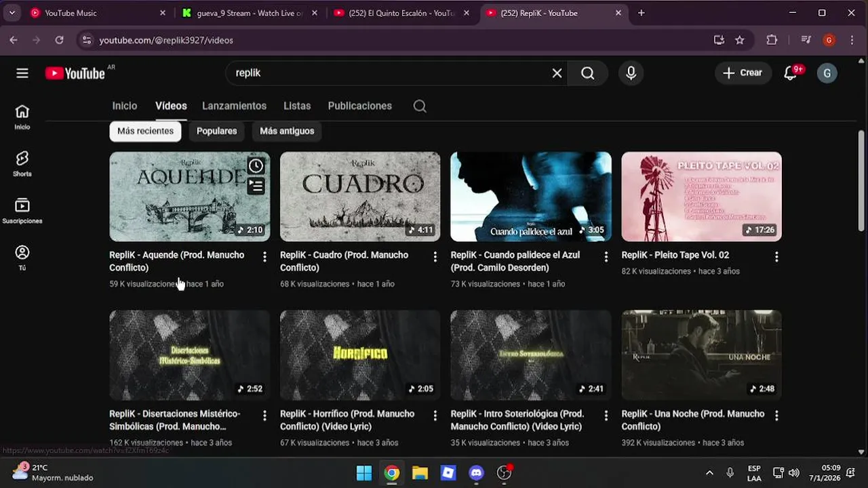Open options for Intro Soteriológica video
Viewport: 868px width, 488px height.
pyautogui.click(x=606, y=415)
